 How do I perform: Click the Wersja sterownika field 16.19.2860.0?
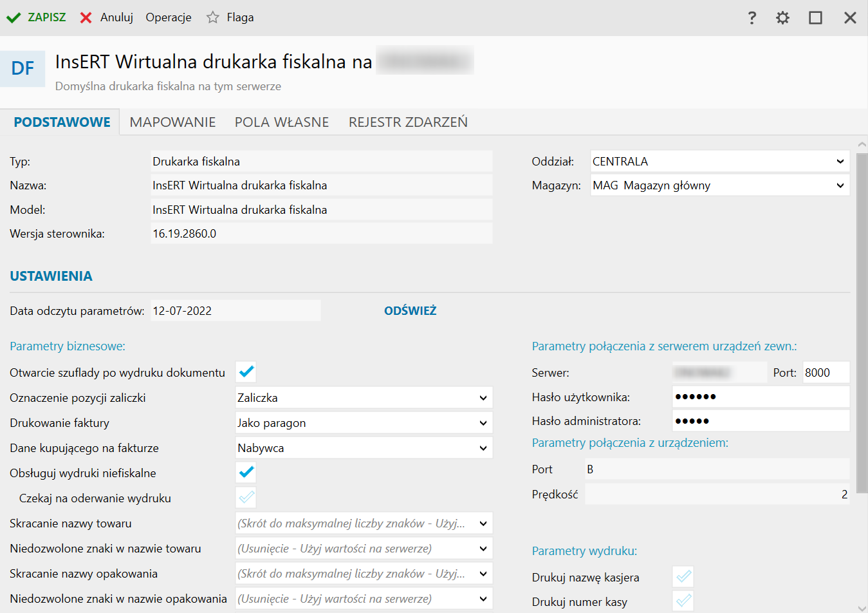click(322, 234)
